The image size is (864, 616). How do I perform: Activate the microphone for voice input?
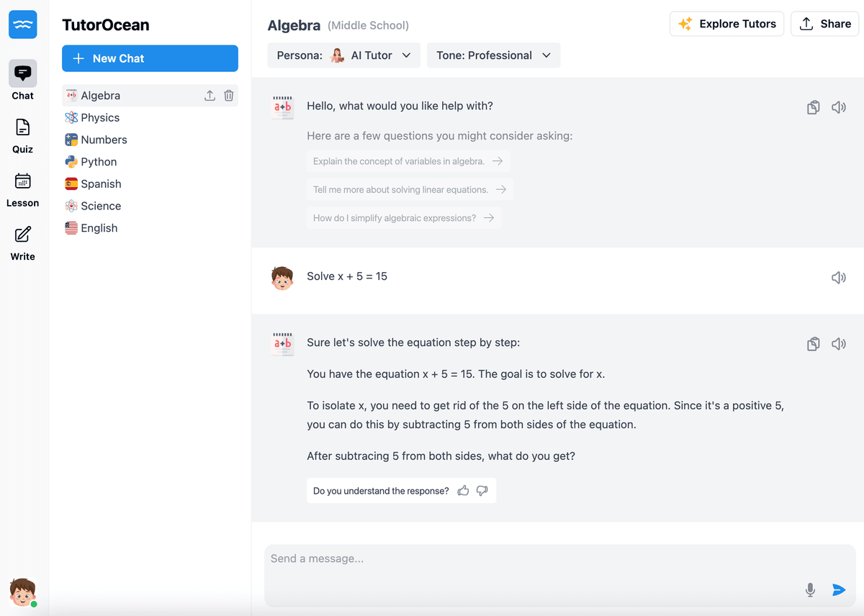pos(810,589)
